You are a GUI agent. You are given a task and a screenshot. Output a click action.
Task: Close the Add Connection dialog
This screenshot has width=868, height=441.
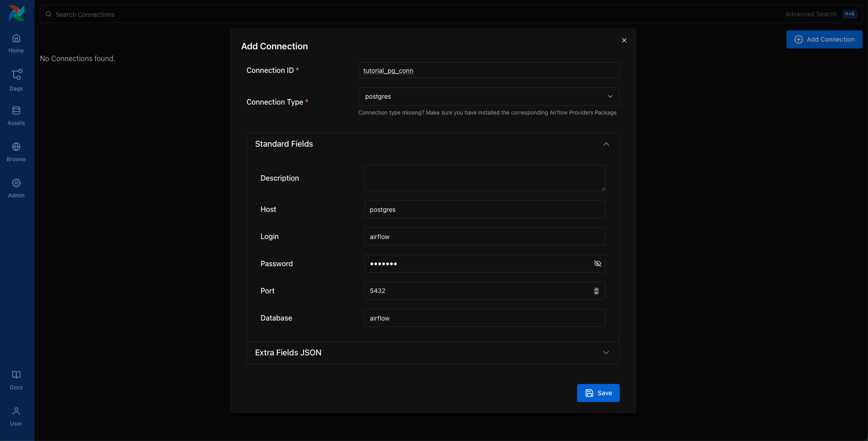click(x=624, y=40)
